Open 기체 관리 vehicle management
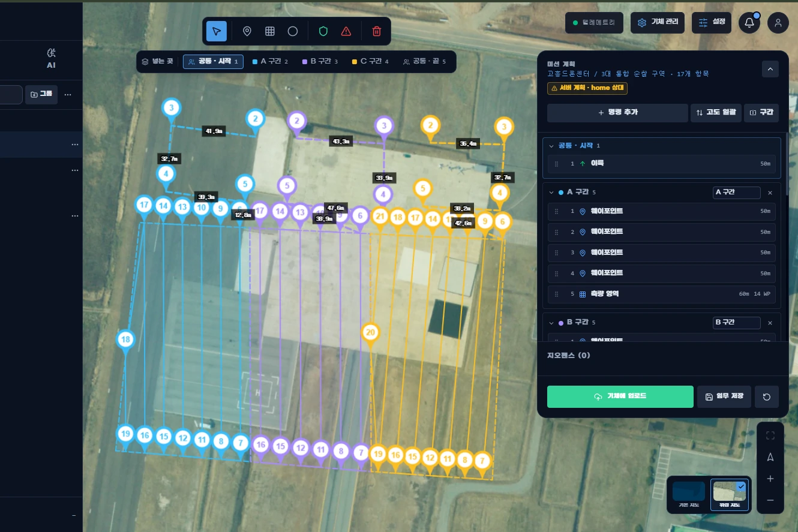The image size is (798, 532). tap(658, 23)
